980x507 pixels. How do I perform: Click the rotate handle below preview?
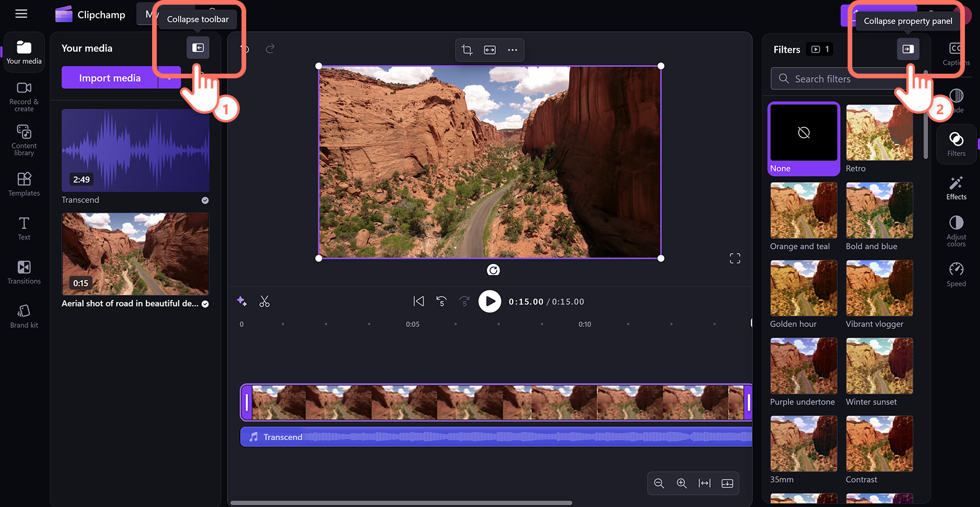tap(493, 270)
